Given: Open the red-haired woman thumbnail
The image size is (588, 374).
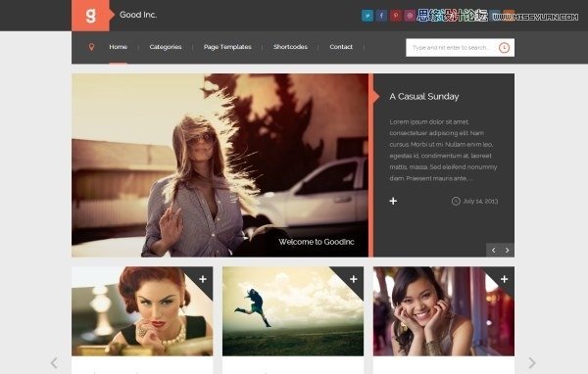Looking at the screenshot, I should coord(142,311).
